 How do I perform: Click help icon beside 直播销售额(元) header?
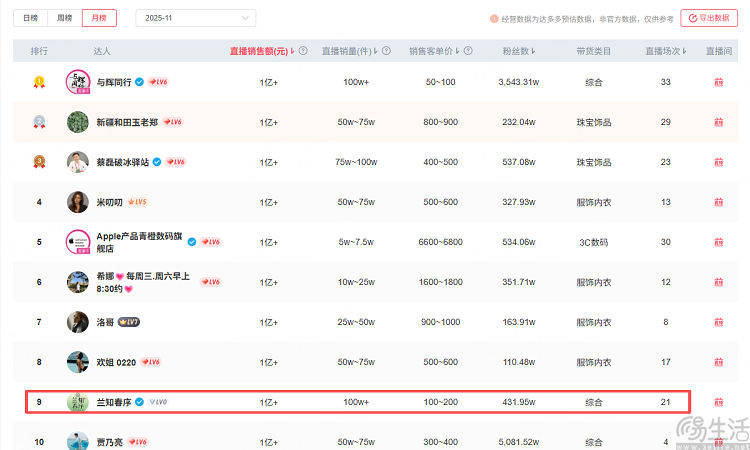coord(302,51)
